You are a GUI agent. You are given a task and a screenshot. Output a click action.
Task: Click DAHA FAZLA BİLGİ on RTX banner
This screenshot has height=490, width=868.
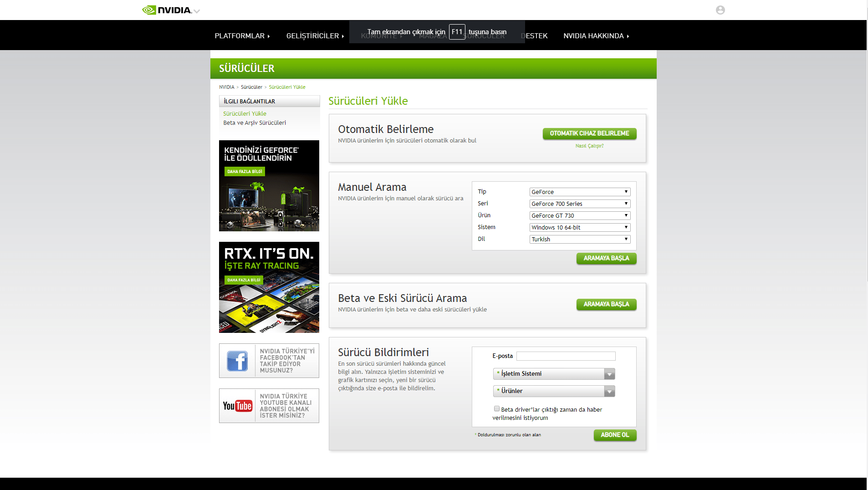pyautogui.click(x=244, y=280)
